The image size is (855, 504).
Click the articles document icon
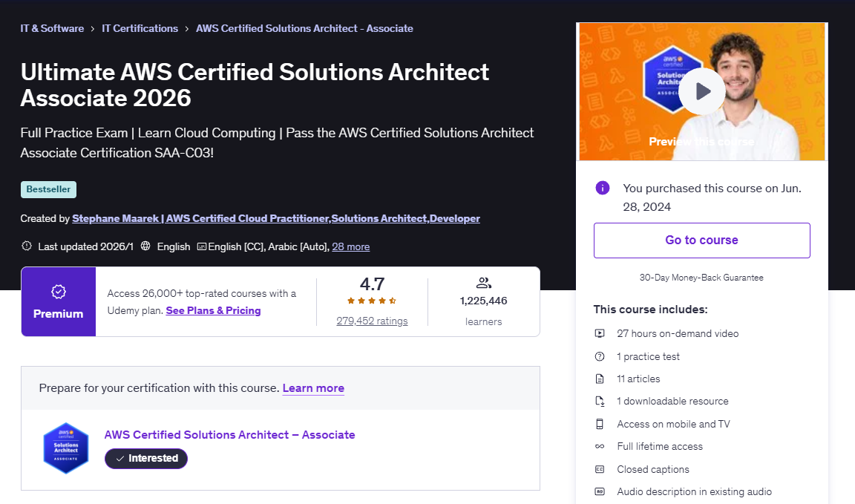(600, 379)
